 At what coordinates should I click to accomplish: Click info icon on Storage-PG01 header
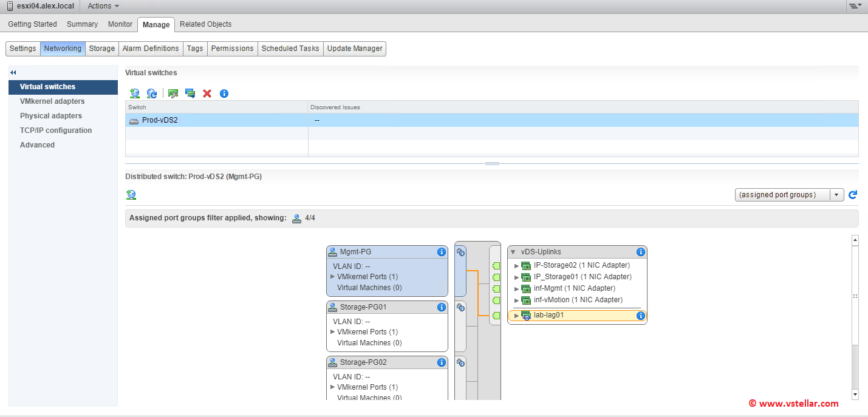tap(442, 307)
